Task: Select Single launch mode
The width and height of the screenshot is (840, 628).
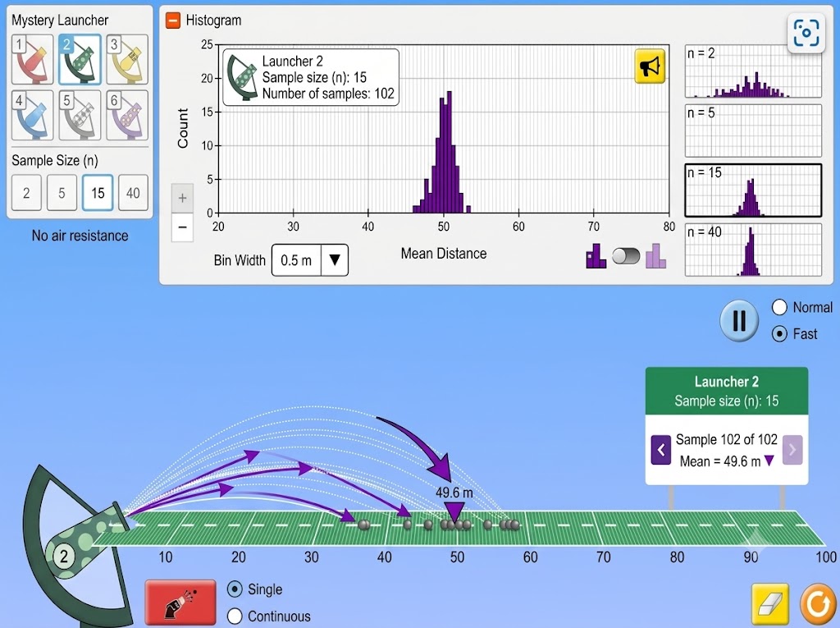Action: (235, 589)
